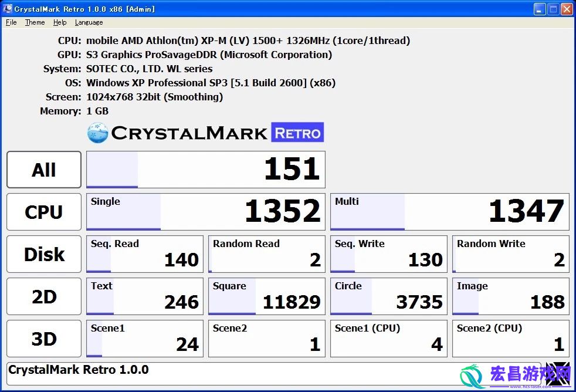576x392 pixels.
Task: Open the File menu
Action: click(x=11, y=22)
